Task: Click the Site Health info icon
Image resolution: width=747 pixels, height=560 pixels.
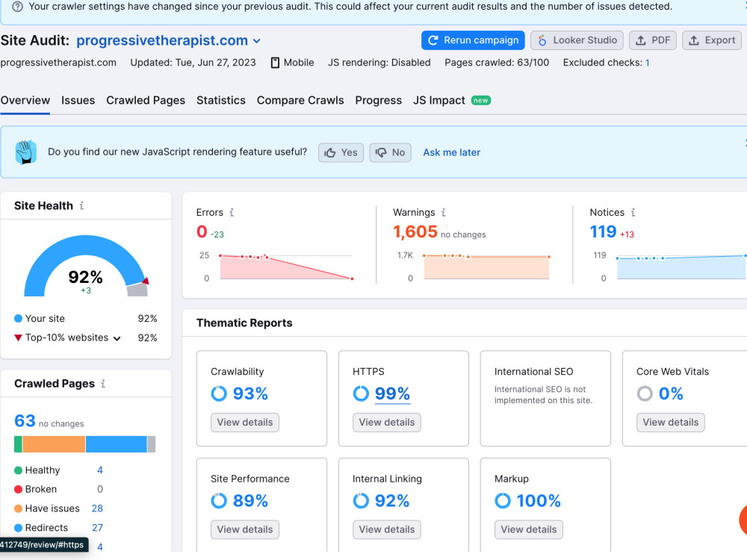Action: (81, 206)
